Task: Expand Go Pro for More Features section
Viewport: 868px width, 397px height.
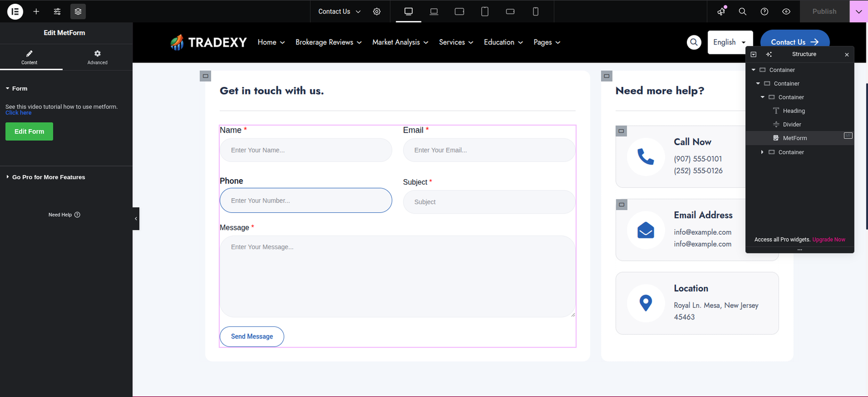Action: (48, 177)
